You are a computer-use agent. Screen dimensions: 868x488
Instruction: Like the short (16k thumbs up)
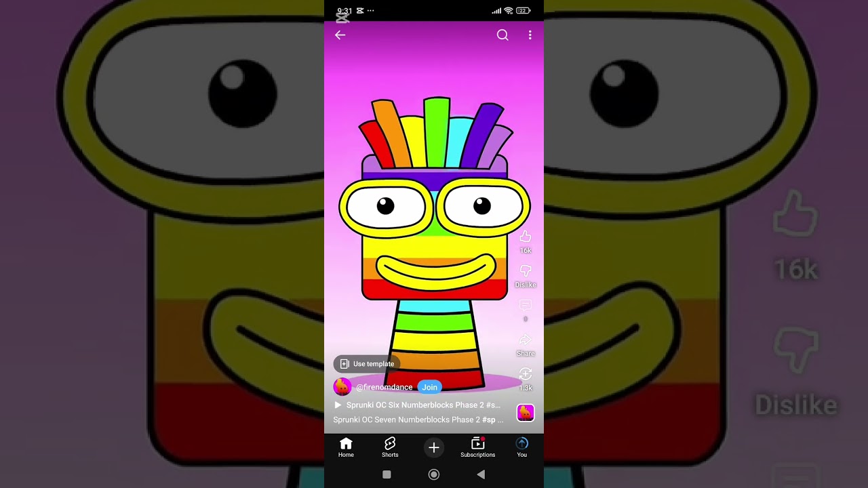pos(526,237)
